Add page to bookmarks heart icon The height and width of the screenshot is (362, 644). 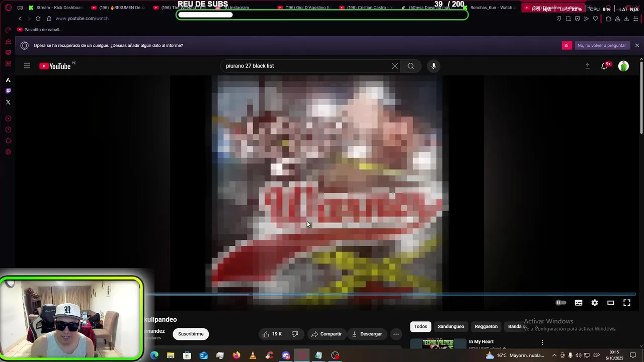coord(596,19)
